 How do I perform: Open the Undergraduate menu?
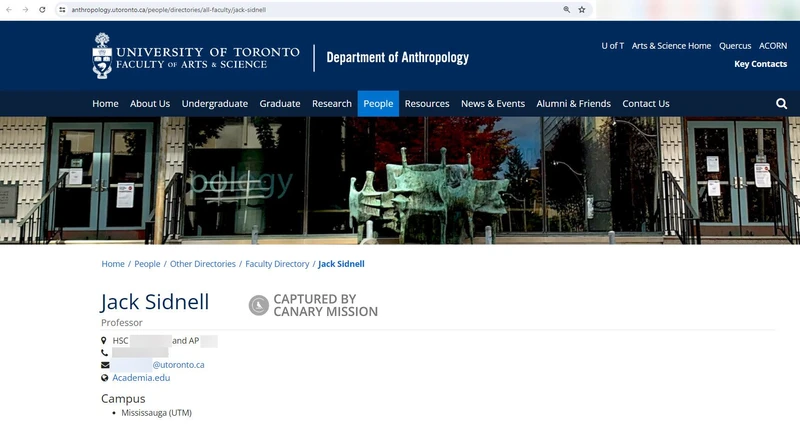(x=215, y=104)
